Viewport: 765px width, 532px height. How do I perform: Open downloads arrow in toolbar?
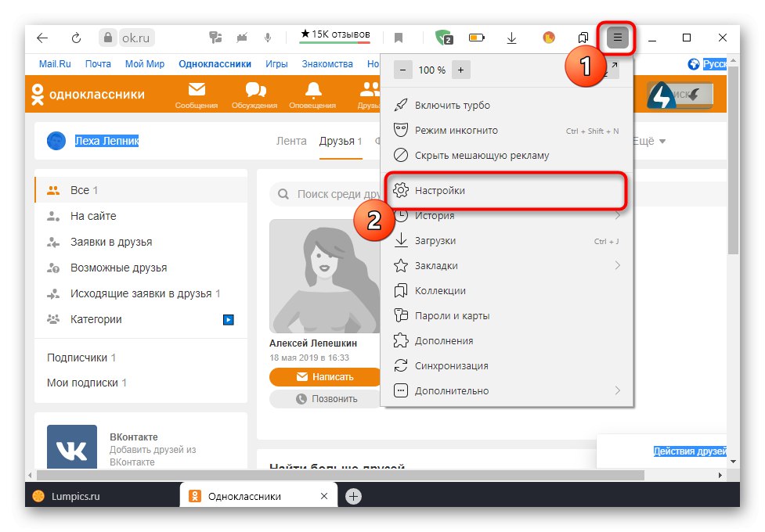(511, 38)
